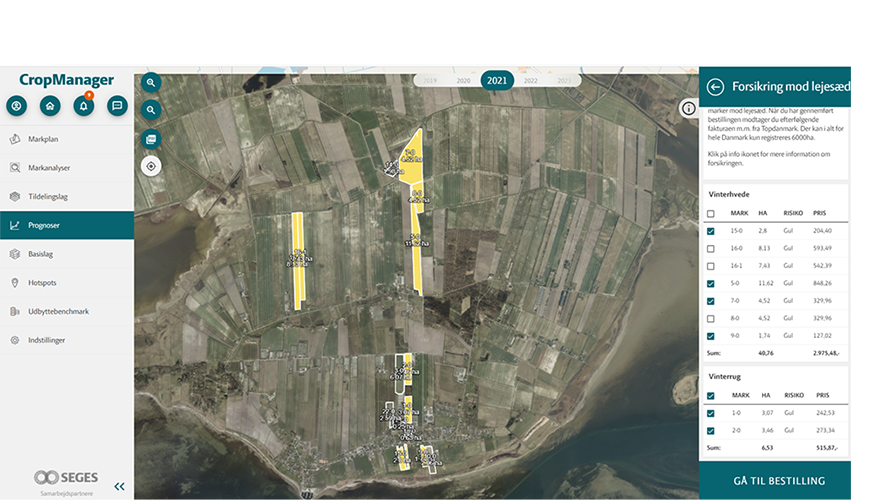Screen dimensions: 889x500
Task: Open the Hotspots menu item
Action: (x=67, y=283)
